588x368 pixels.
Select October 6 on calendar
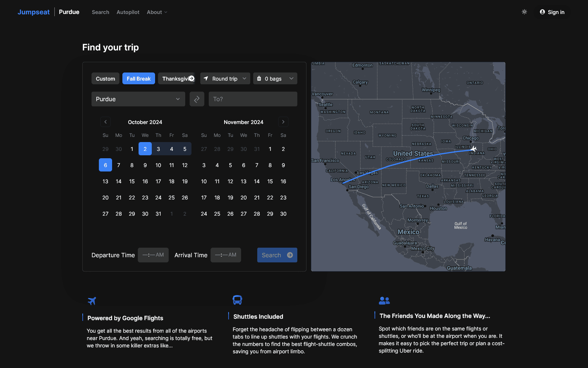(105, 165)
